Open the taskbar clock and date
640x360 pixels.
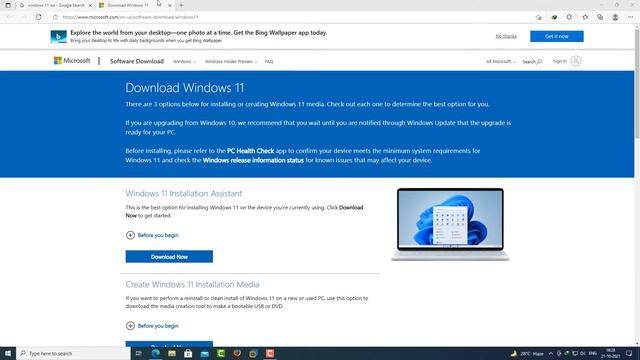point(611,353)
